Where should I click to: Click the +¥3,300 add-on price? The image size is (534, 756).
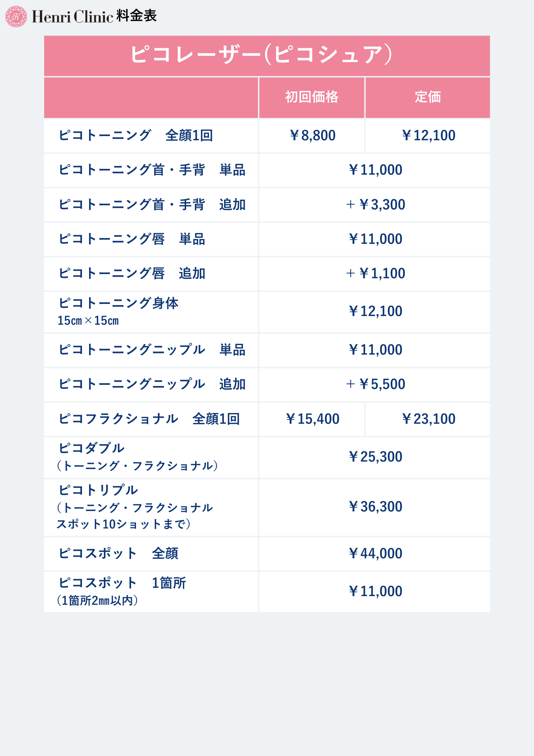[x=375, y=204]
